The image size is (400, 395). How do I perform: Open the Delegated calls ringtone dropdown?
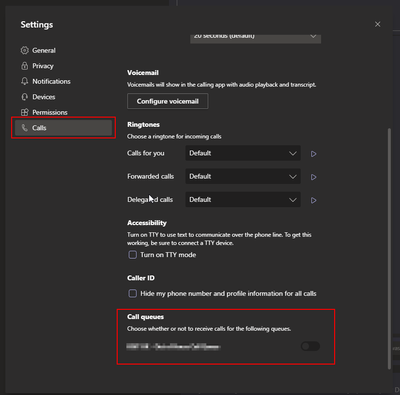pyautogui.click(x=243, y=200)
